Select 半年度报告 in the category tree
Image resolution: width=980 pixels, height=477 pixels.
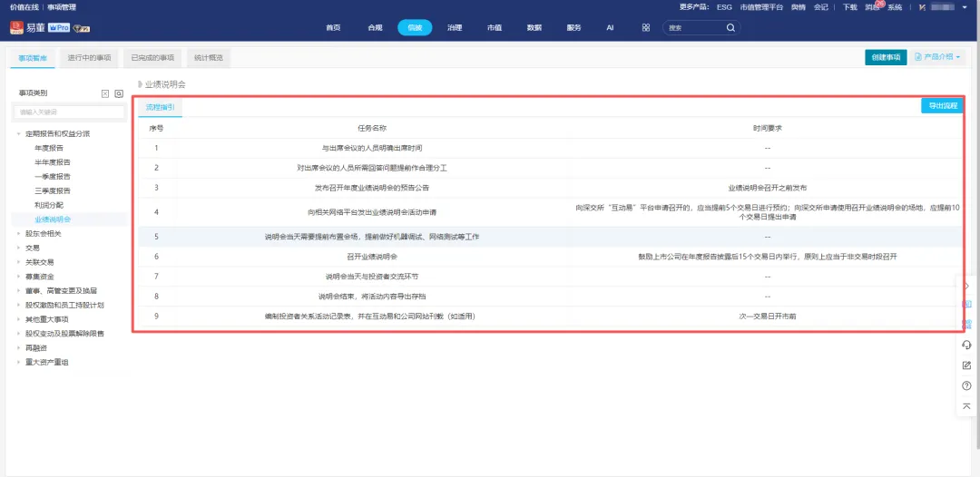click(x=53, y=162)
